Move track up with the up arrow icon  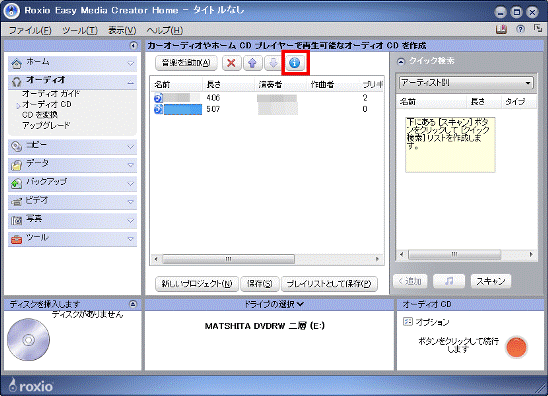252,63
